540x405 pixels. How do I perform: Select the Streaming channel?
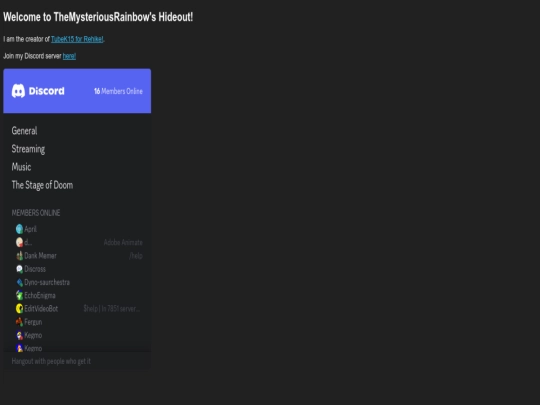pos(28,149)
